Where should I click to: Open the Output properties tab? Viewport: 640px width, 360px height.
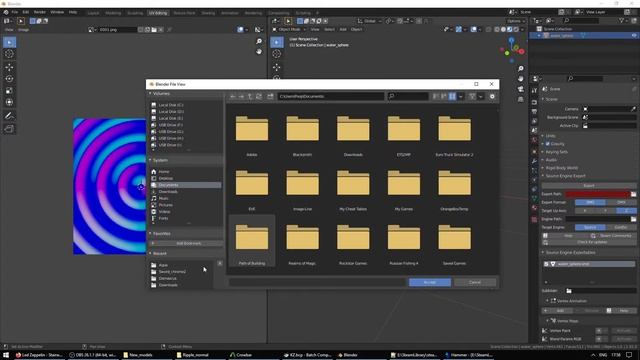click(x=534, y=111)
